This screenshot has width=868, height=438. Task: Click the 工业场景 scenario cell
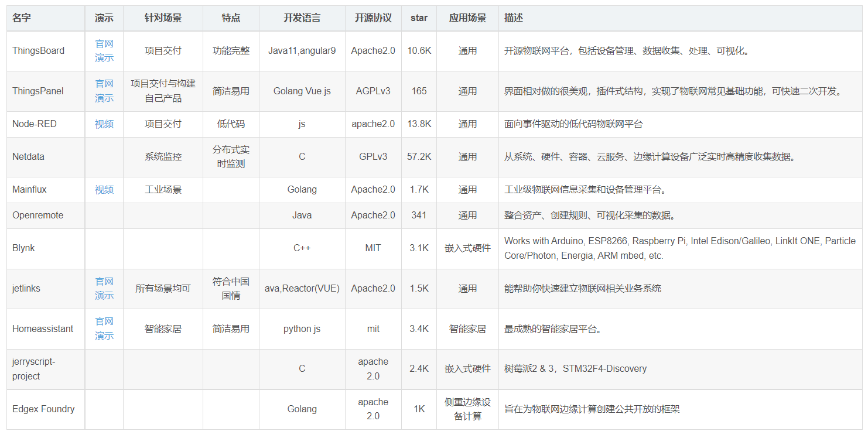click(x=163, y=190)
